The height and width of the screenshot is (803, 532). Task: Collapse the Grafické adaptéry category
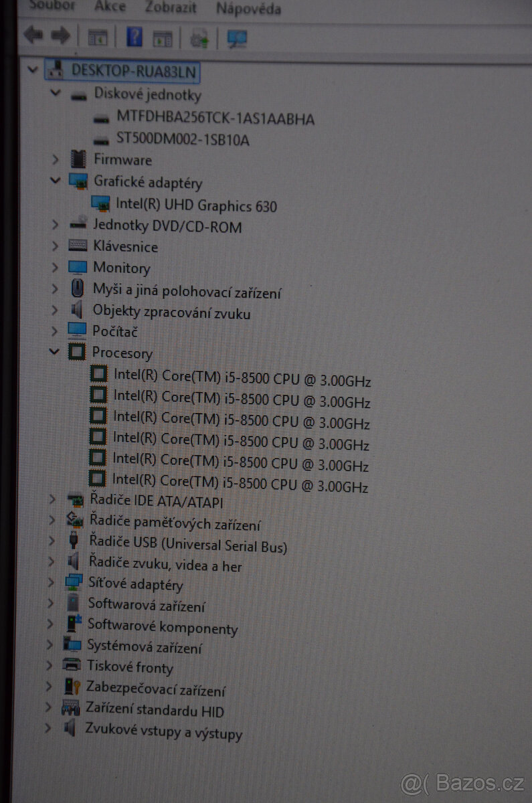tap(55, 180)
